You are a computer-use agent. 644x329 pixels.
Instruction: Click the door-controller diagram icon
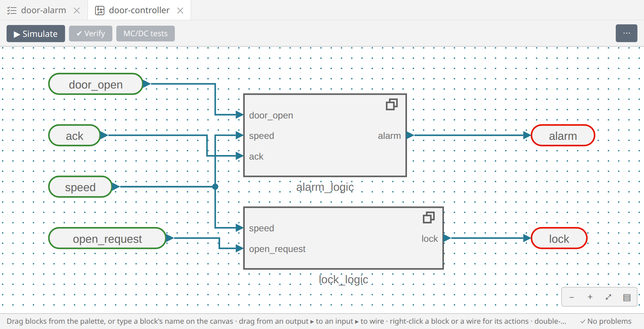100,11
